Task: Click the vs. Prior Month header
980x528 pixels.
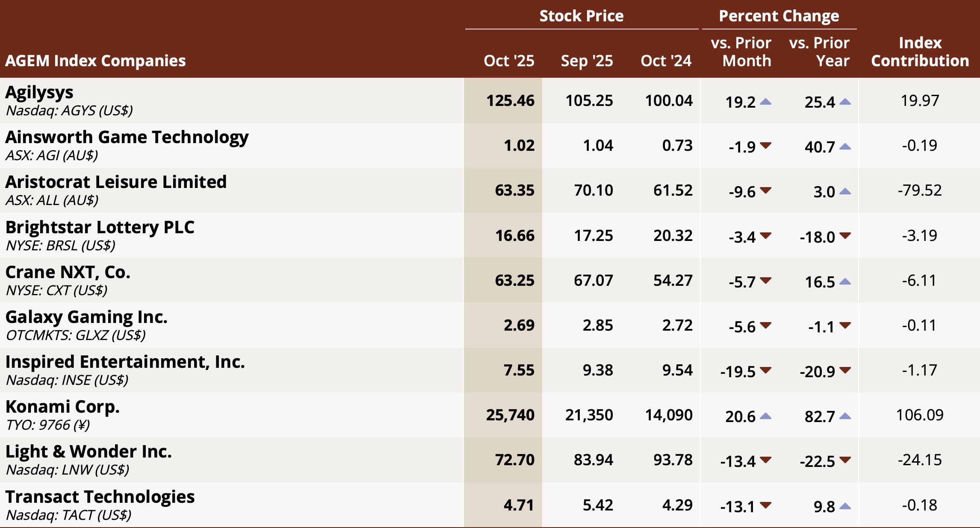Action: [x=741, y=52]
